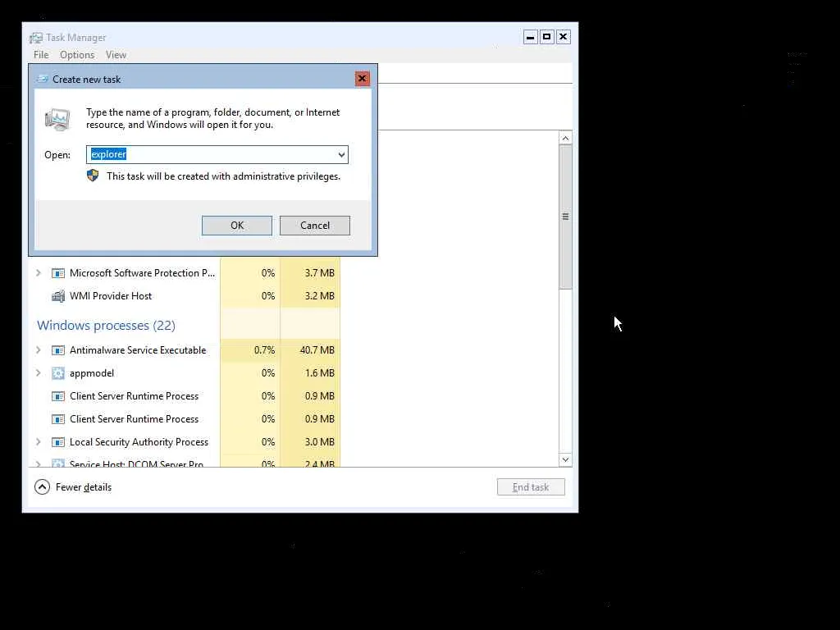Click the Fewer details up-arrow icon
The image size is (840, 630).
point(43,487)
